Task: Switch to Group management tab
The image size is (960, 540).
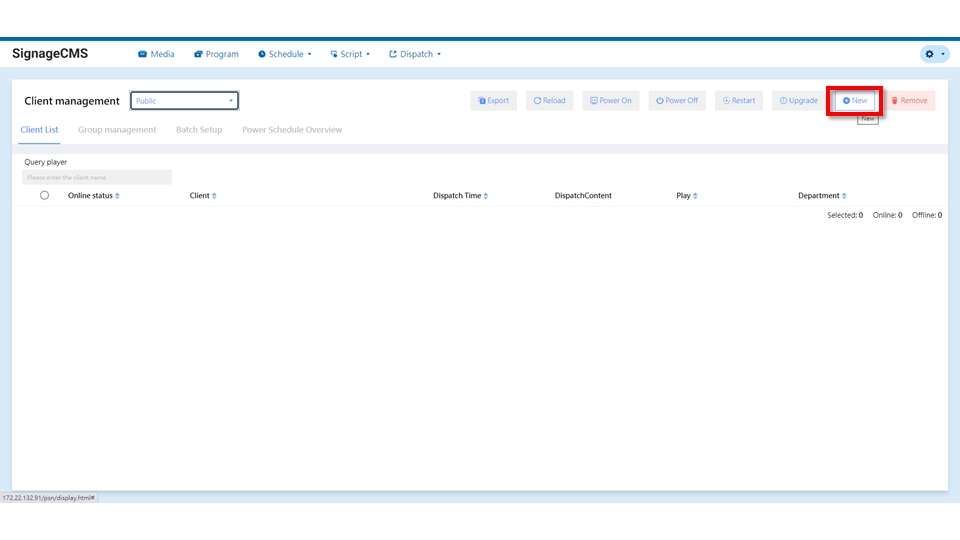Action: click(117, 130)
